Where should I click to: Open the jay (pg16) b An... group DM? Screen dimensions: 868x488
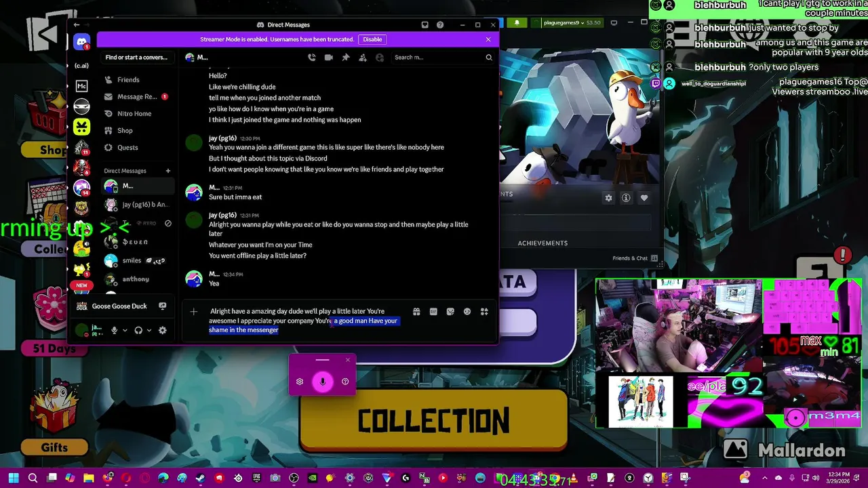[138, 205]
